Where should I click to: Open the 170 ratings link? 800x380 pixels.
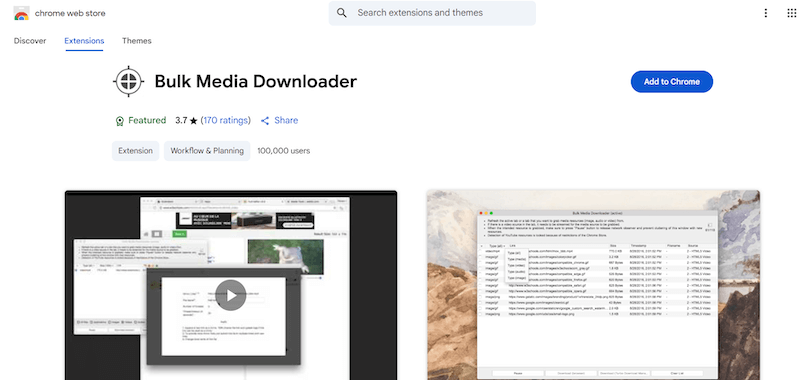pos(226,120)
